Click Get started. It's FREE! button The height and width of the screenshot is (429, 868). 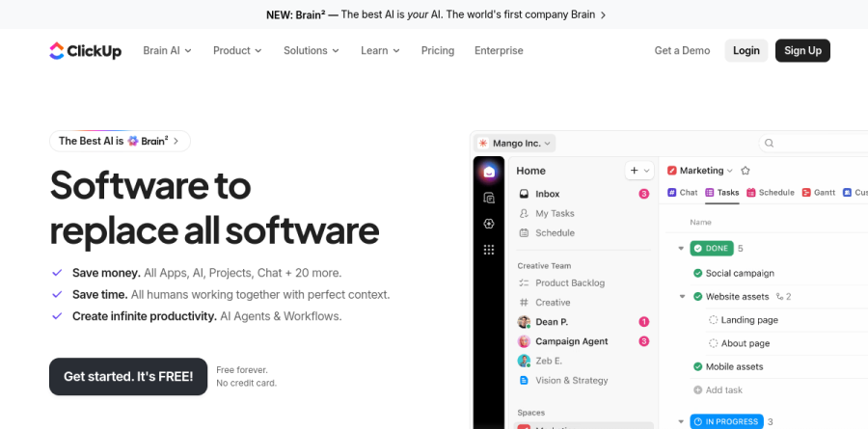[128, 376]
